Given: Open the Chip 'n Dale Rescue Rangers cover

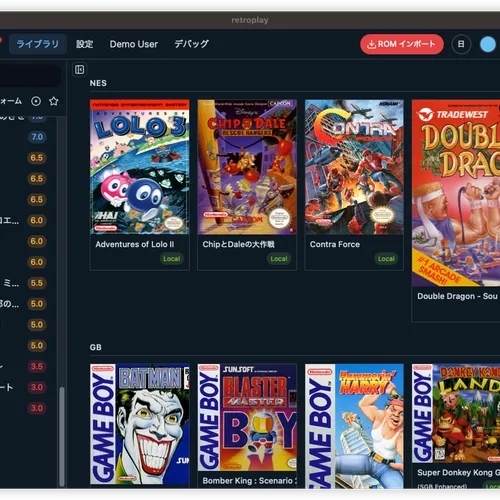Looking at the screenshot, I should point(247,167).
